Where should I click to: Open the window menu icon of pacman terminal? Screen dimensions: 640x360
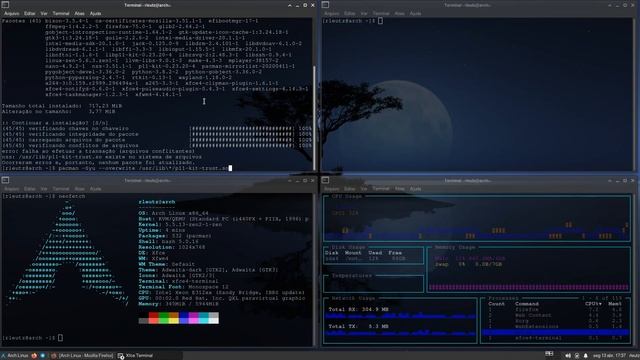coord(6,5)
